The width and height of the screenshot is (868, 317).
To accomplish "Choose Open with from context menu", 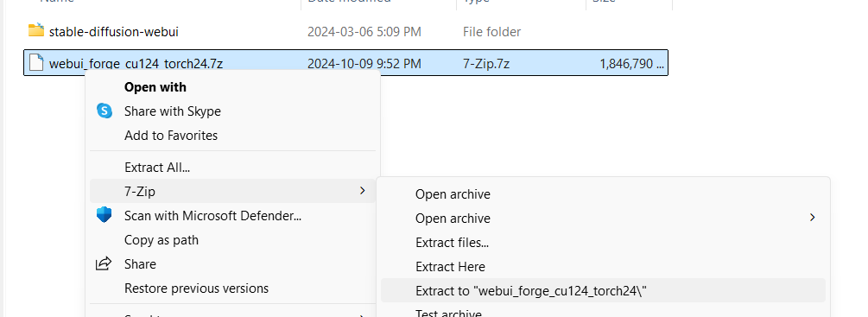I will (155, 87).
